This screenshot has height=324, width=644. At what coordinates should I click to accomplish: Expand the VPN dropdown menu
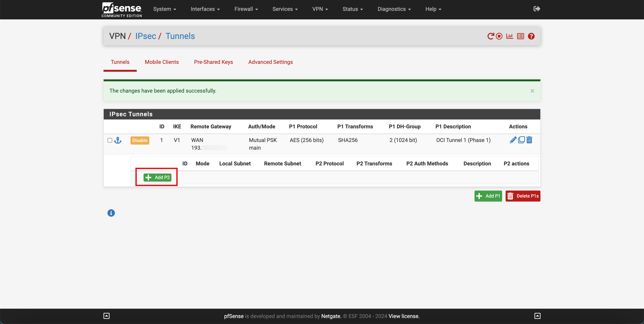click(320, 9)
